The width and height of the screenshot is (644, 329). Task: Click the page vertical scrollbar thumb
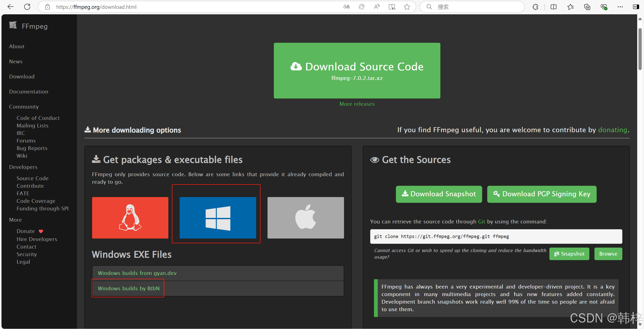[640, 49]
